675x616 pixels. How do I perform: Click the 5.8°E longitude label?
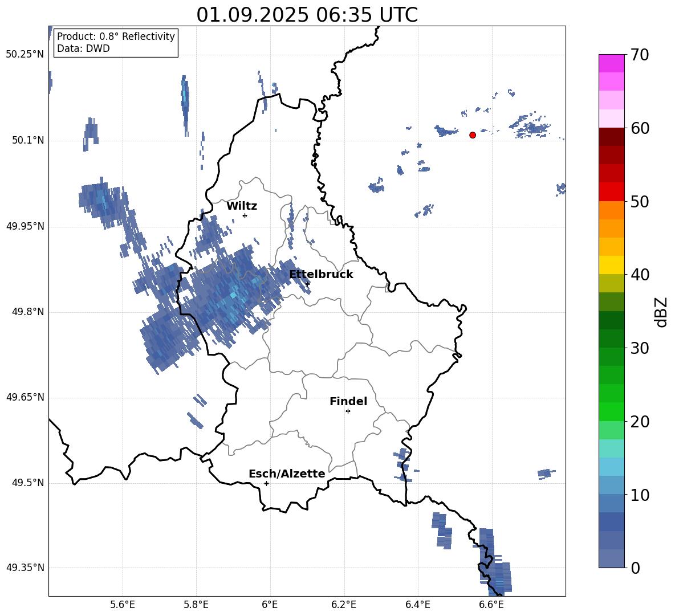(196, 605)
